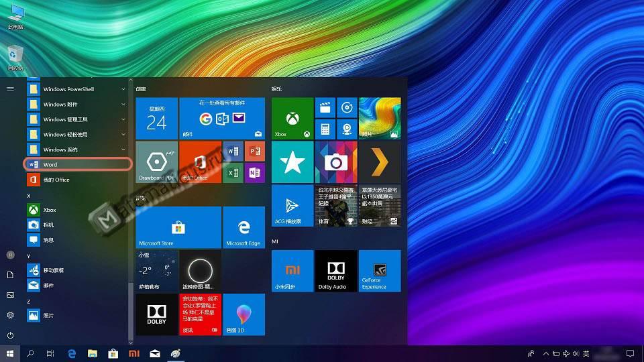Expand the Windows 管理工具 folder chevron

123,119
